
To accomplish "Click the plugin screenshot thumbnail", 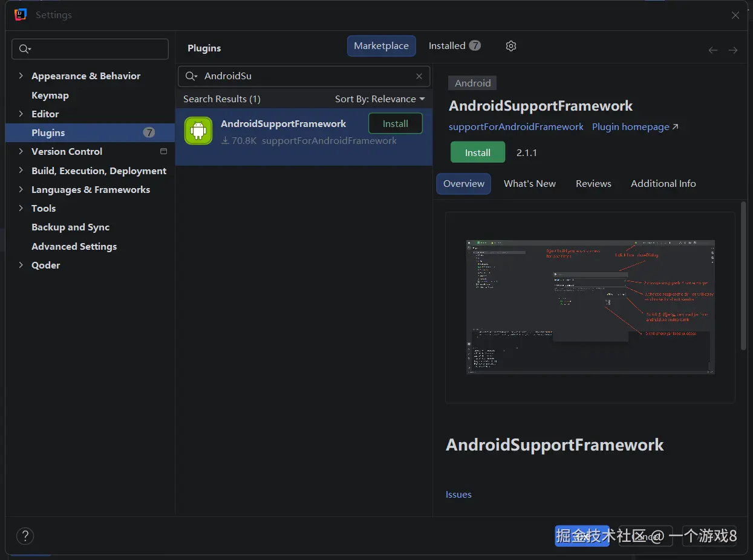I will tap(590, 307).
